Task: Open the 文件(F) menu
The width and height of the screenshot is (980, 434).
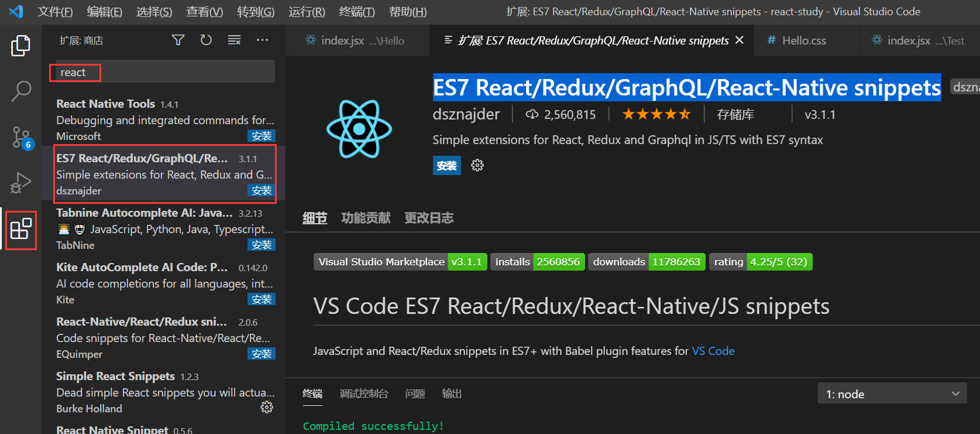Action: point(55,12)
